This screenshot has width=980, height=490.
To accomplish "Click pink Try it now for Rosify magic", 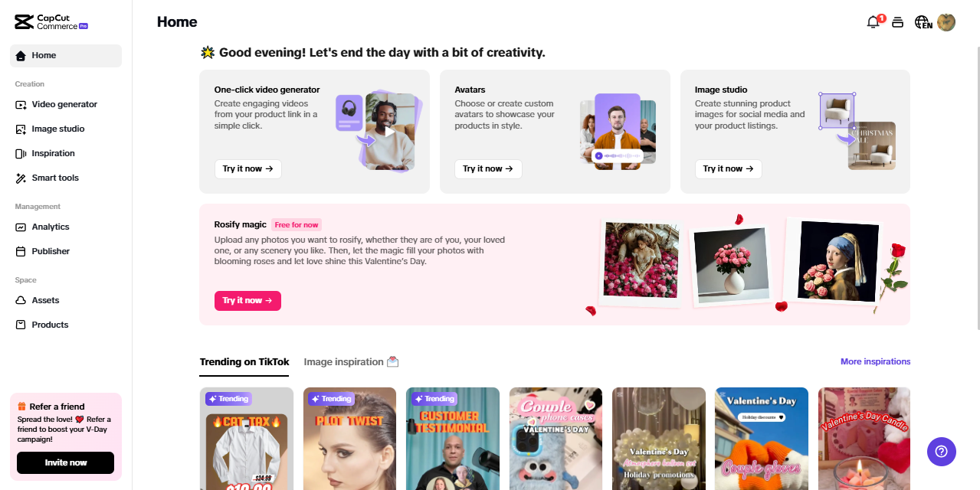I will pyautogui.click(x=247, y=301).
